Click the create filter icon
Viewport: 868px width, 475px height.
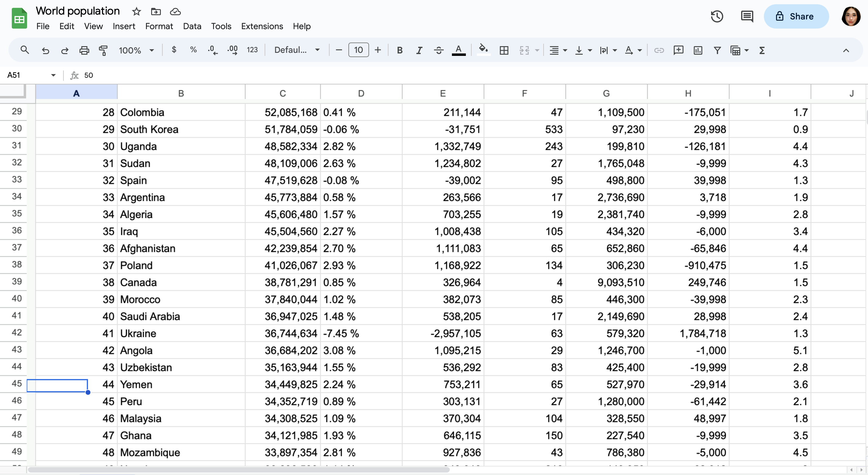[717, 50]
